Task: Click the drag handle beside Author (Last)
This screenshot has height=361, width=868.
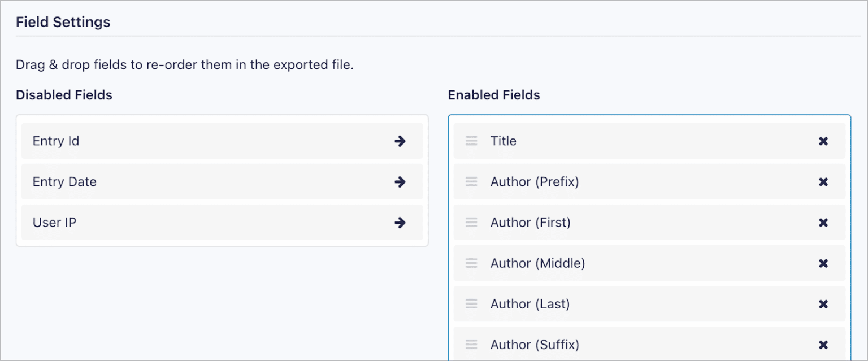Action: pyautogui.click(x=471, y=304)
